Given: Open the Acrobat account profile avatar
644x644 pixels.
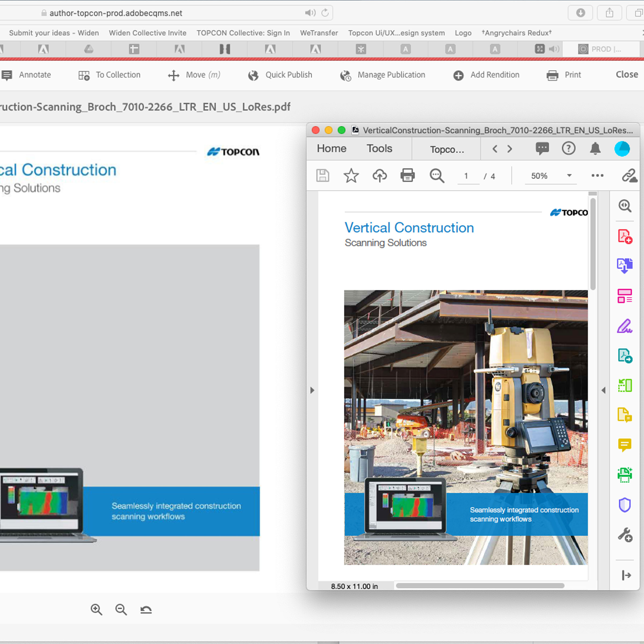Looking at the screenshot, I should tap(622, 149).
